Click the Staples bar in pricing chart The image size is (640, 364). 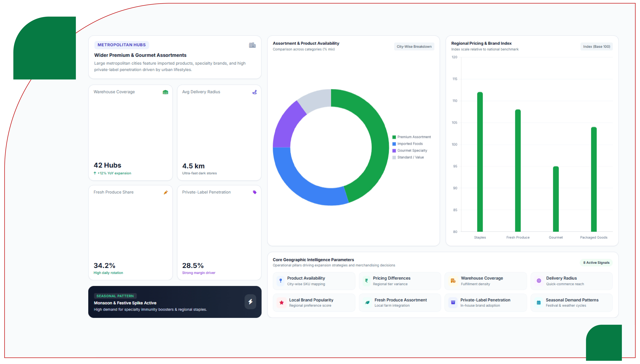point(480,162)
